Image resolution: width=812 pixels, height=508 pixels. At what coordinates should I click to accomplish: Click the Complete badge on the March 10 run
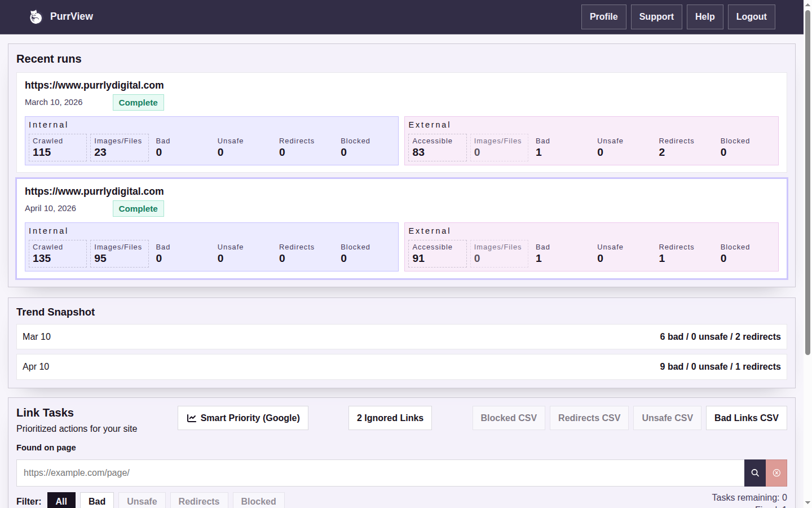click(138, 102)
